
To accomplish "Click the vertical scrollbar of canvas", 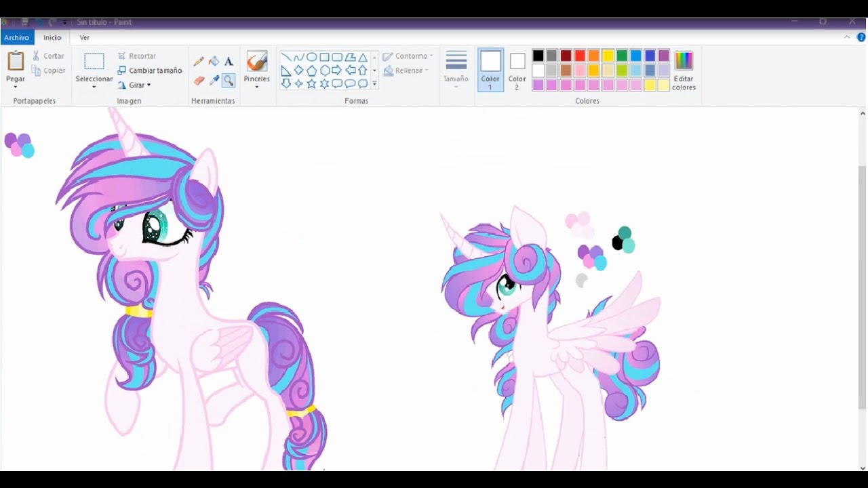I will [862, 286].
